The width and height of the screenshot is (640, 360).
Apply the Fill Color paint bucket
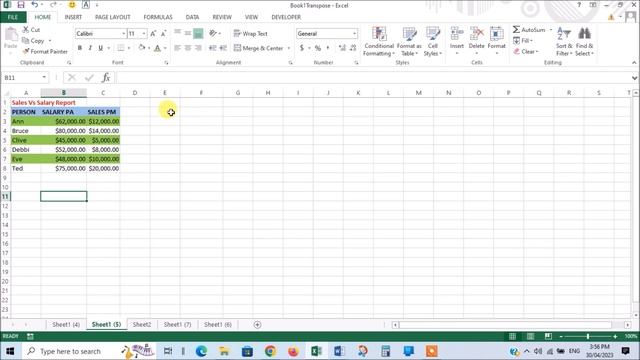[x=142, y=48]
